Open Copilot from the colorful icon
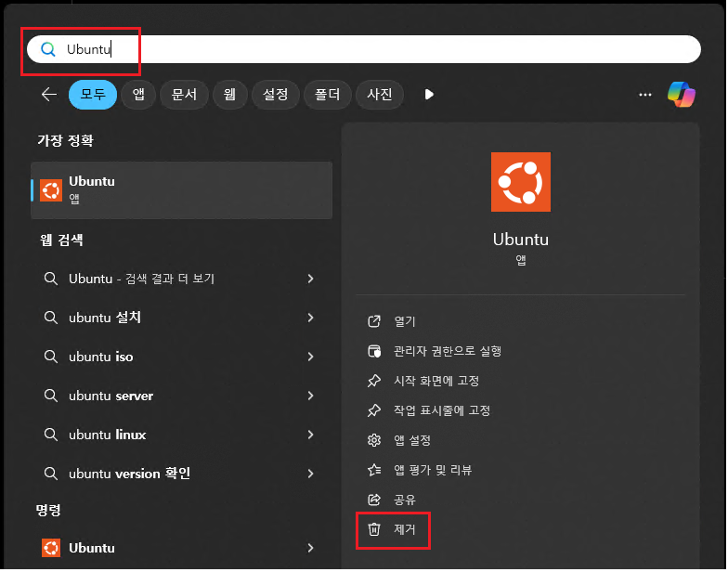The image size is (728, 572). coord(682,95)
